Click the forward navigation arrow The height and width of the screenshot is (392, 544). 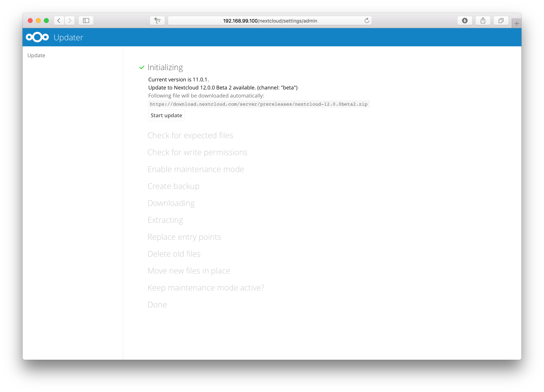point(70,20)
